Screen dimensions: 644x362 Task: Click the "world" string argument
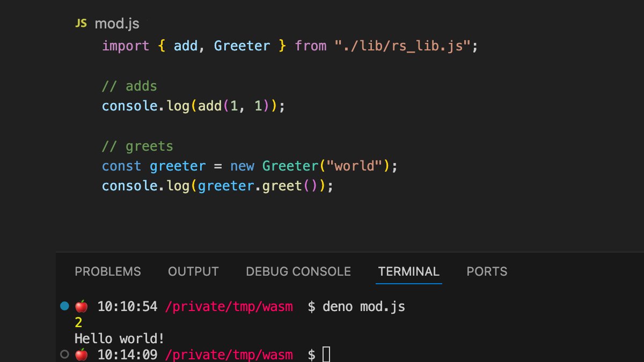tap(354, 166)
